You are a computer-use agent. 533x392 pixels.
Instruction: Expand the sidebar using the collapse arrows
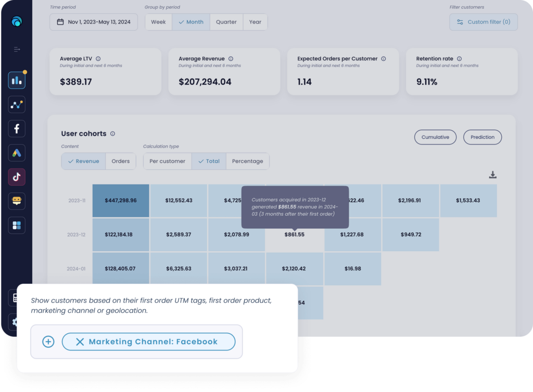16,49
